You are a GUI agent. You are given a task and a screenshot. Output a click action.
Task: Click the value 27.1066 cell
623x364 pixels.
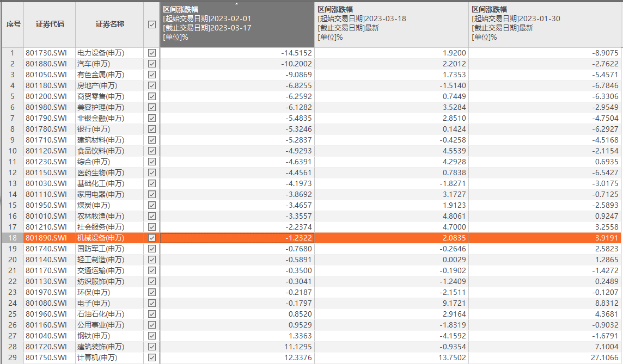tap(546, 357)
